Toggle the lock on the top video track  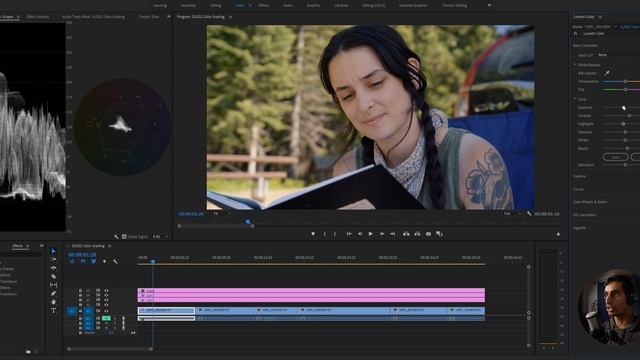click(80, 291)
